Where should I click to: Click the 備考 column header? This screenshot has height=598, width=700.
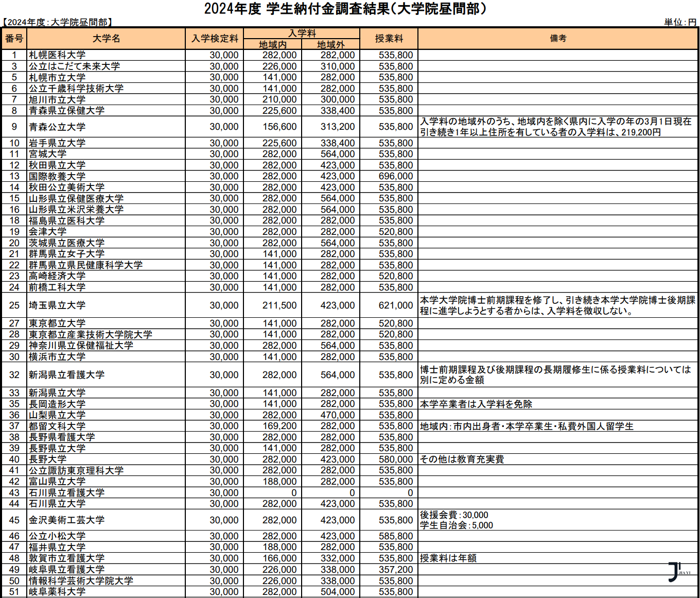tap(558, 39)
